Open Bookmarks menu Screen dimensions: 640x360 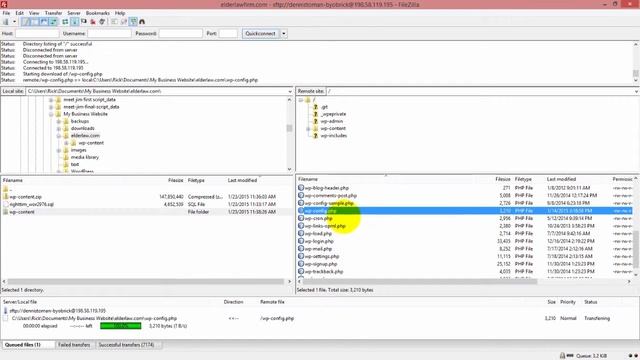98,13
